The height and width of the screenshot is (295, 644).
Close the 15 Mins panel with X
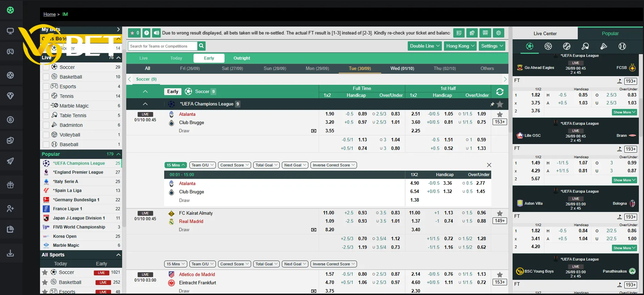(489, 165)
